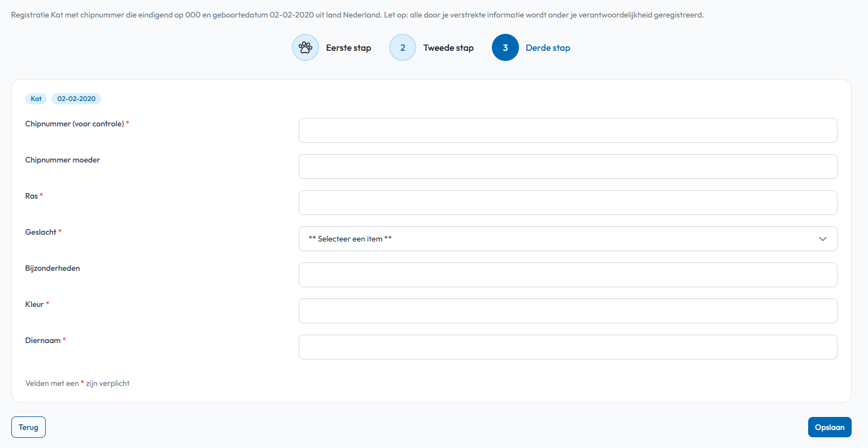
Task: Click the paw icon for Eerste stap
Action: 306,48
